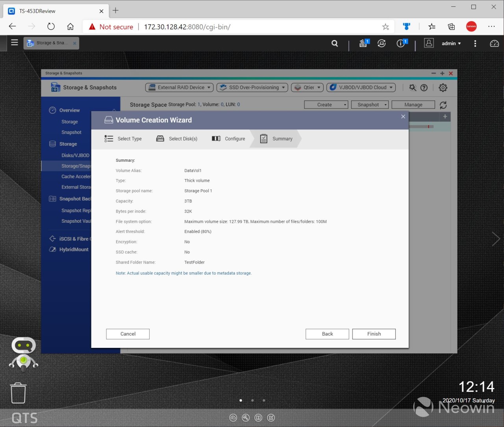Close the Volume Creation Wizard dialog
This screenshot has width=504, height=427.
tap(403, 116)
